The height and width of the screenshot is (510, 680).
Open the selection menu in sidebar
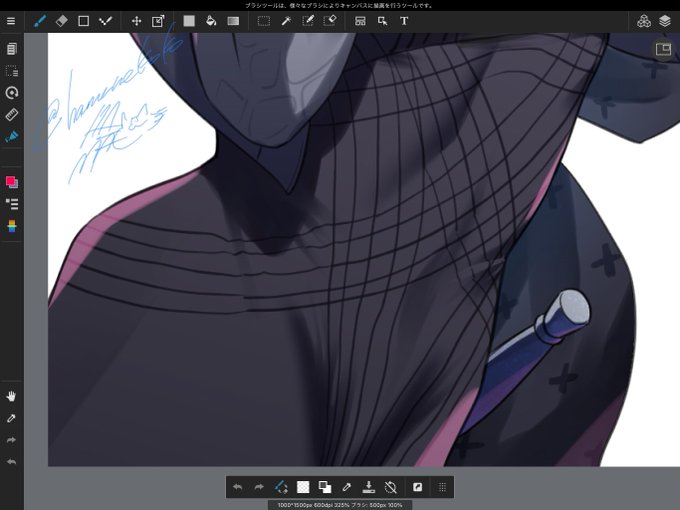pos(12,71)
